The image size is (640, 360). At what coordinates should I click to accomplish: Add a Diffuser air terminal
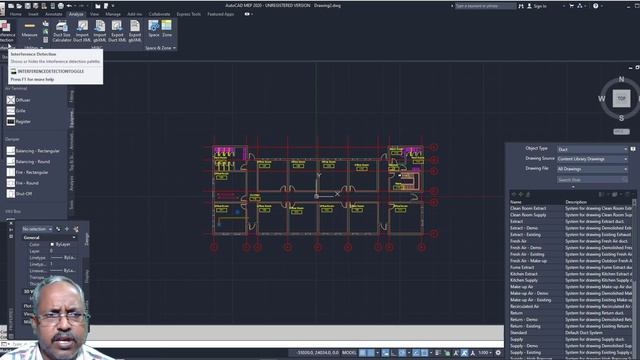pyautogui.click(x=18, y=100)
